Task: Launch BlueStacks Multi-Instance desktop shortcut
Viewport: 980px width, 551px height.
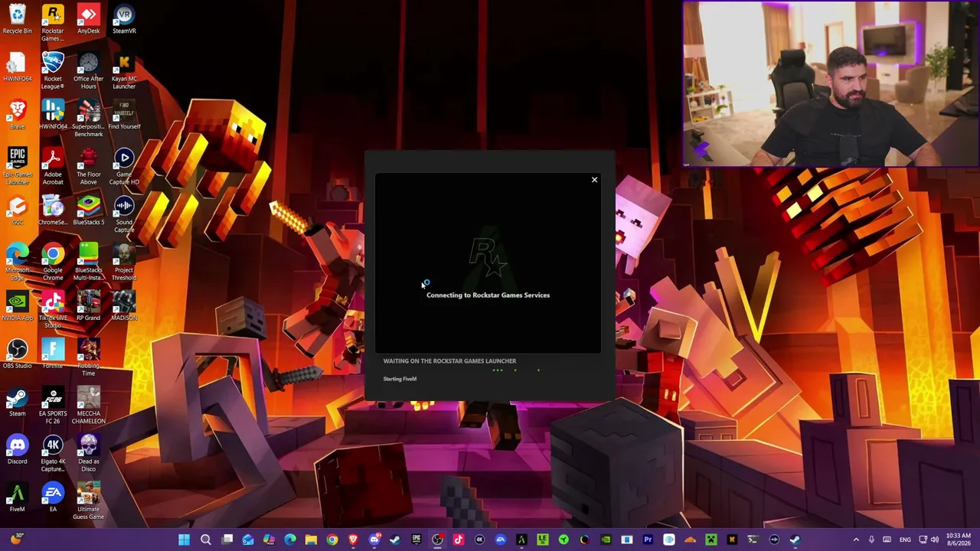Action: [88, 262]
